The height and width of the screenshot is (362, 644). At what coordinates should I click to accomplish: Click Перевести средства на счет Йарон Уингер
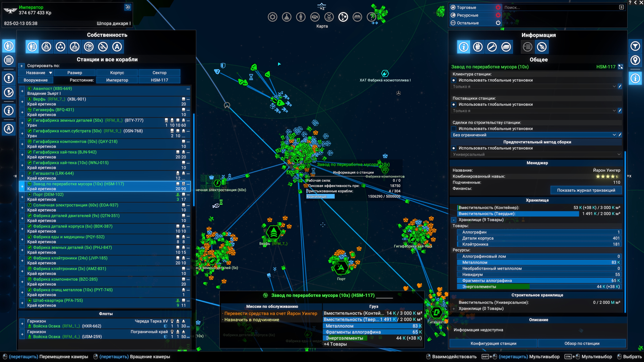tap(271, 313)
